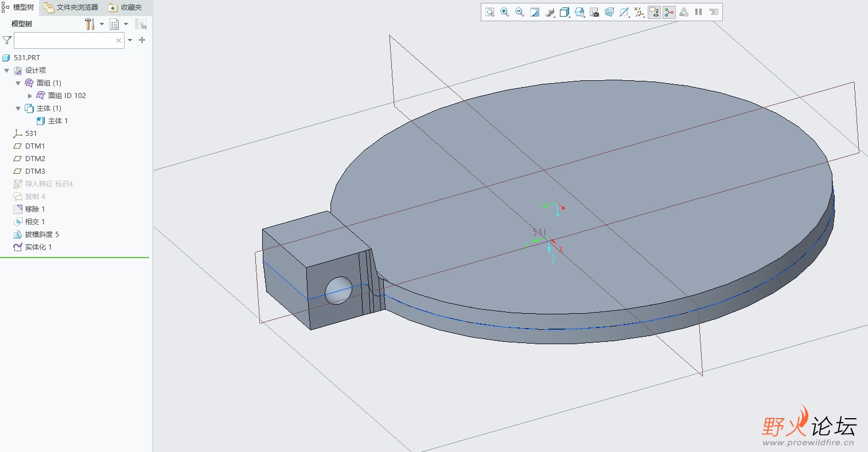Screen dimensions: 868x452
Task: Select the 面组 (1) tree item
Action: pos(43,83)
